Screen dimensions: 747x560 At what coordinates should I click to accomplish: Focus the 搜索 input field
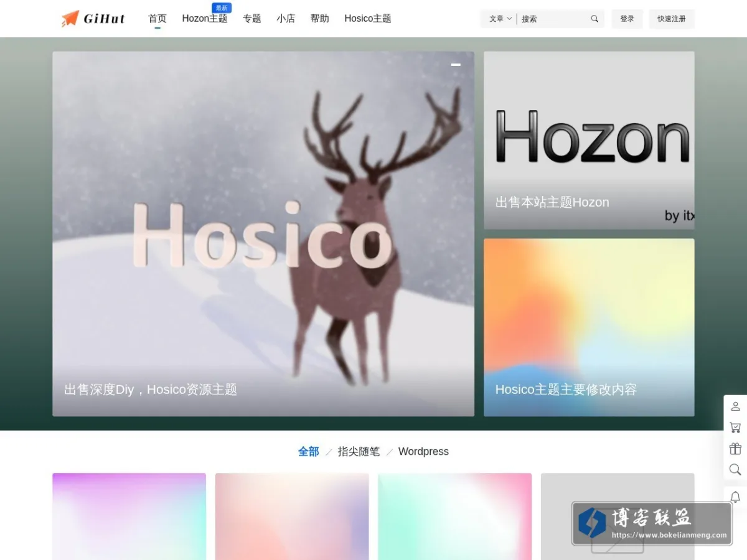pyautogui.click(x=554, y=19)
